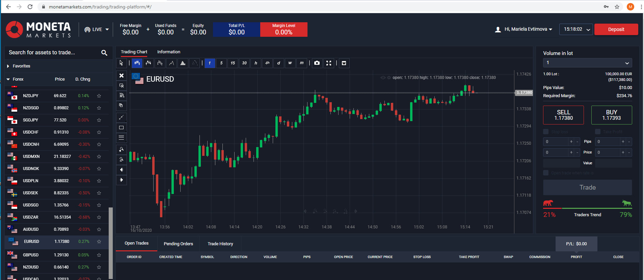The height and width of the screenshot is (280, 644).
Task: Star the USDCHF row as favorite
Action: (99, 132)
